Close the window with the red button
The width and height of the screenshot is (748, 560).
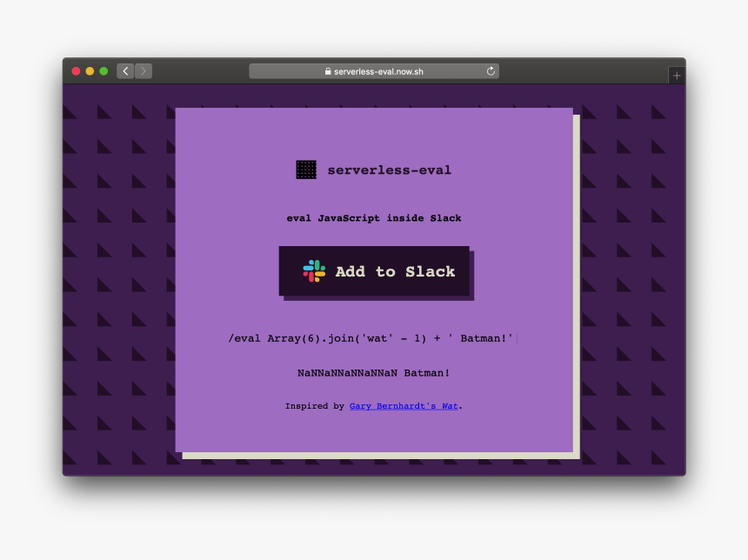coord(76,71)
